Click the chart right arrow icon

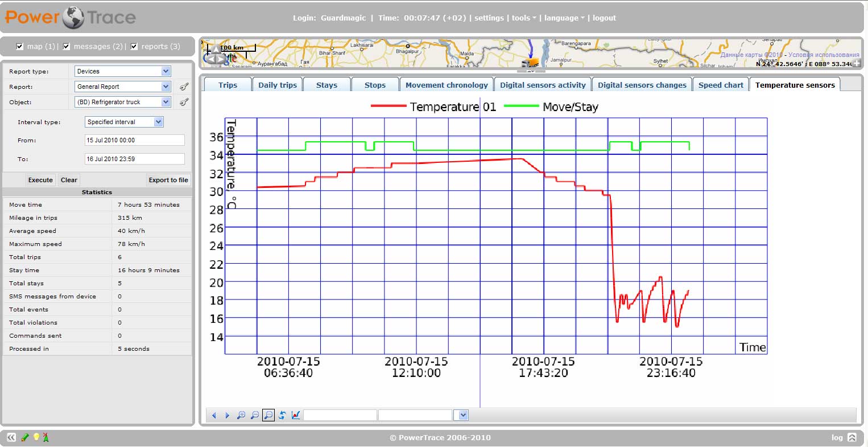click(x=228, y=415)
